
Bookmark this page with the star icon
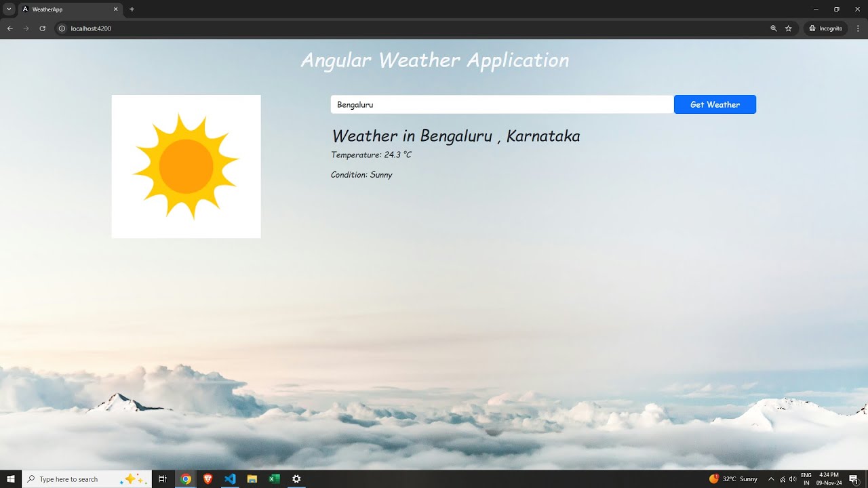coord(789,28)
